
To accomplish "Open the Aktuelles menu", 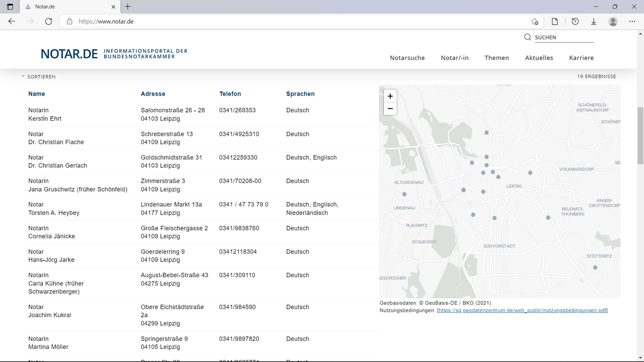I will click(x=539, y=58).
